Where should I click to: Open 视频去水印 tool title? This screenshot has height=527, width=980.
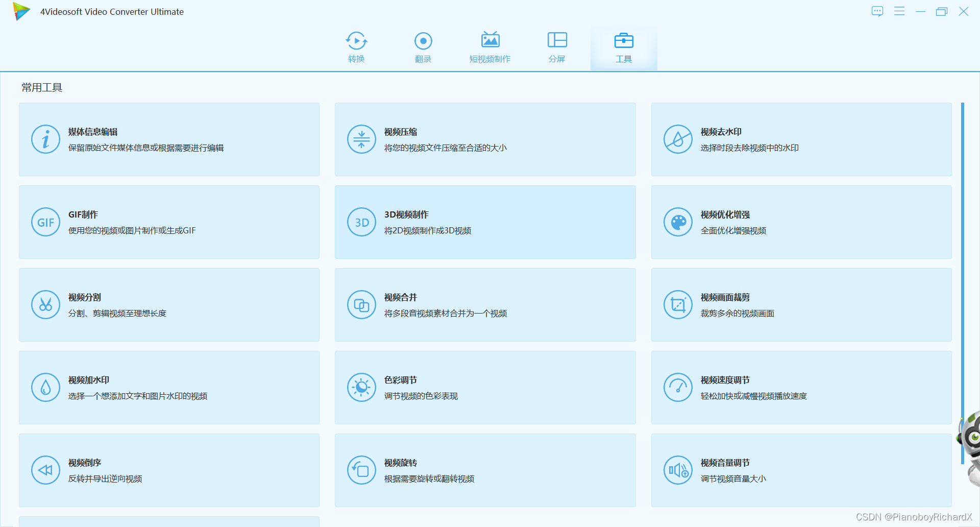click(721, 132)
